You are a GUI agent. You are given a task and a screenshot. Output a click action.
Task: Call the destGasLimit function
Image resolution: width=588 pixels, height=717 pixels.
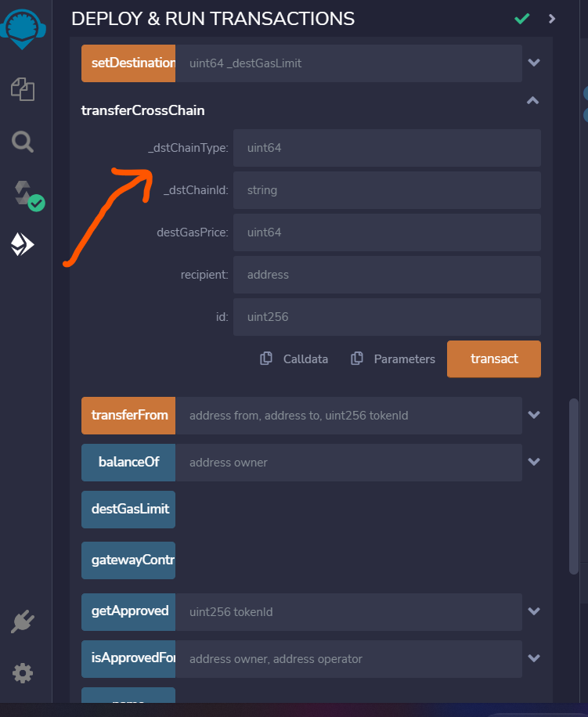[128, 509]
